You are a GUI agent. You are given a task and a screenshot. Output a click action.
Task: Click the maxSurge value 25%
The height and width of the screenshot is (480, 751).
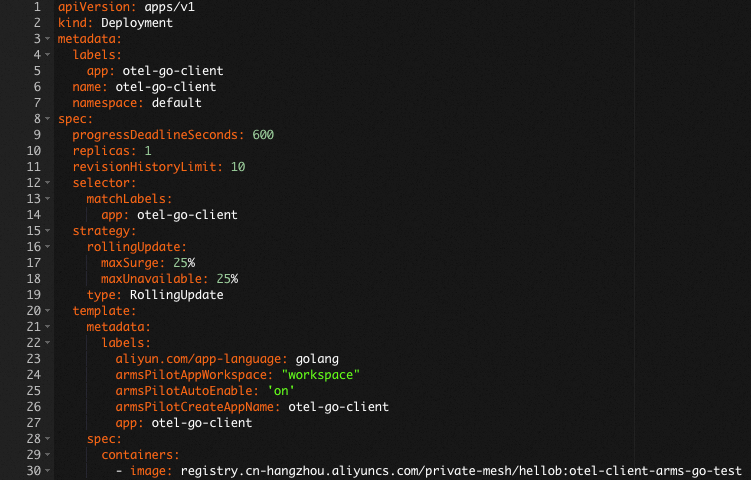coord(184,263)
